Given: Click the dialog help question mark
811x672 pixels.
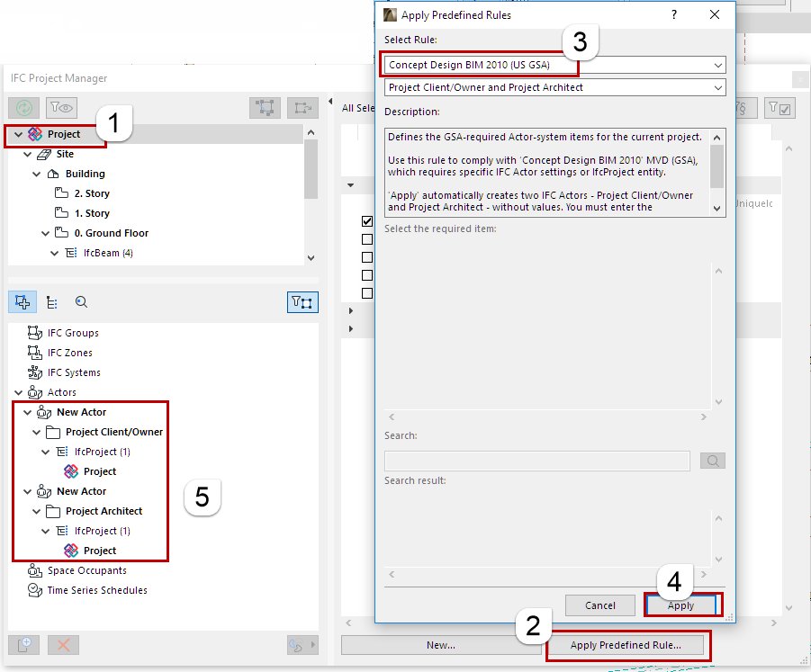Looking at the screenshot, I should pyautogui.click(x=674, y=14).
